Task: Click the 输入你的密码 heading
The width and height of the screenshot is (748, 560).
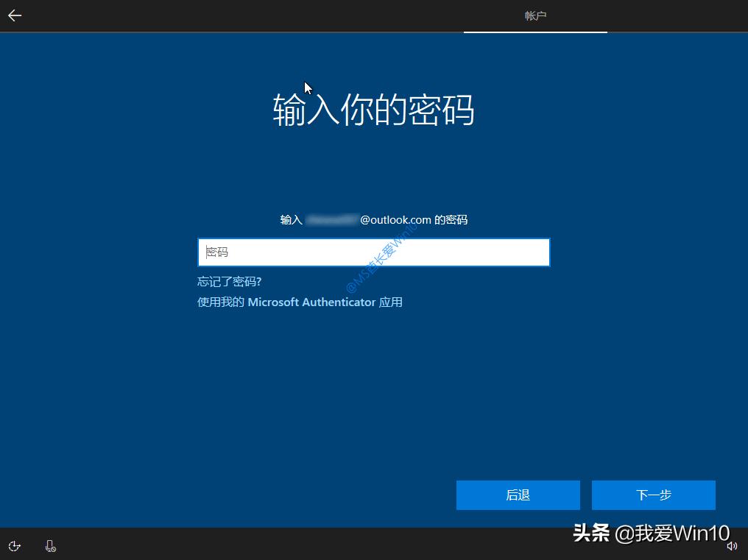Action: tap(373, 110)
